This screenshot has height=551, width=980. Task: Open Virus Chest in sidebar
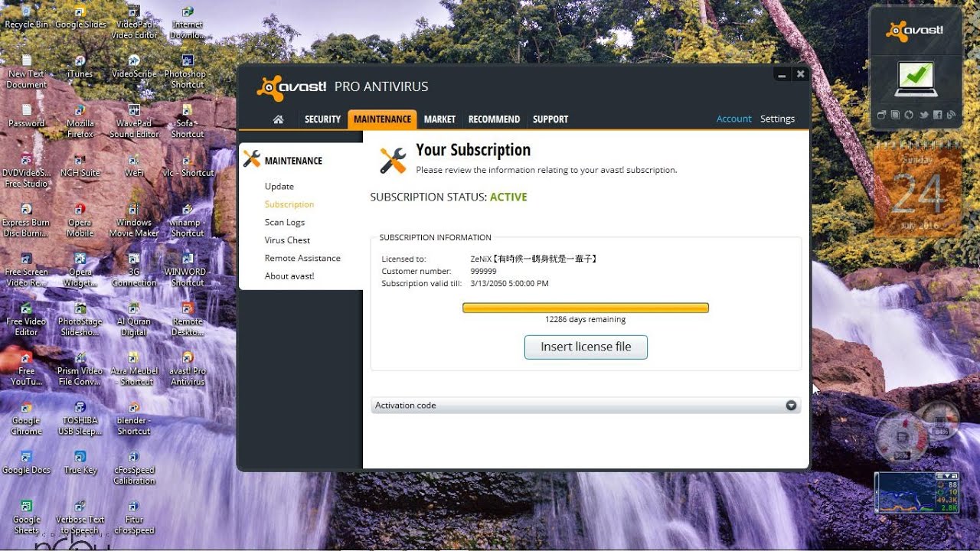287,240
